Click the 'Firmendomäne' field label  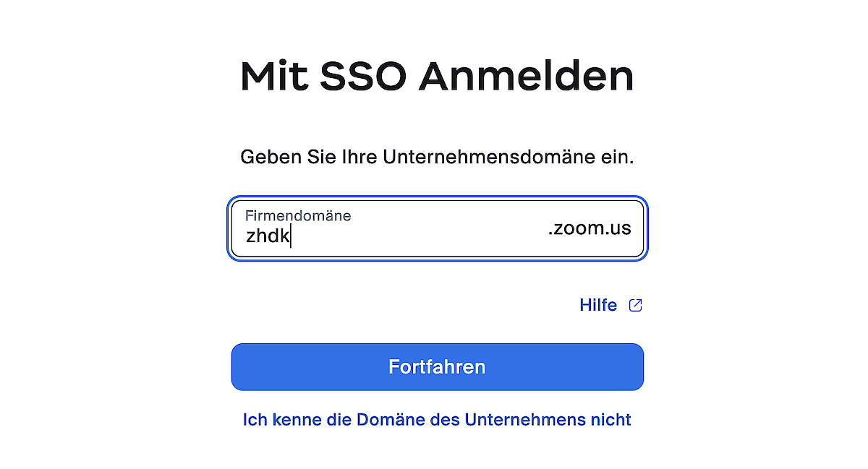pyautogui.click(x=297, y=215)
